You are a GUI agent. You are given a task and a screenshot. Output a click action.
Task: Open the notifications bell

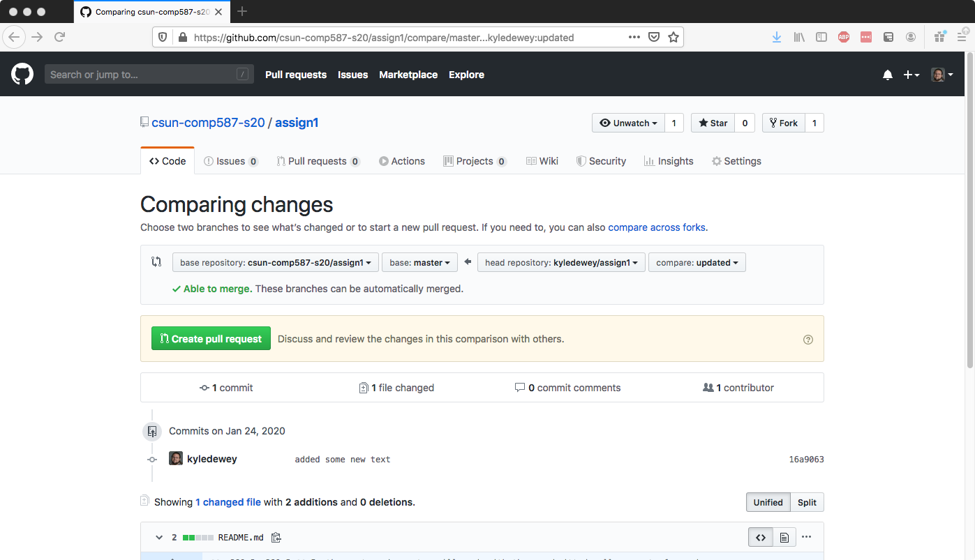pos(888,75)
